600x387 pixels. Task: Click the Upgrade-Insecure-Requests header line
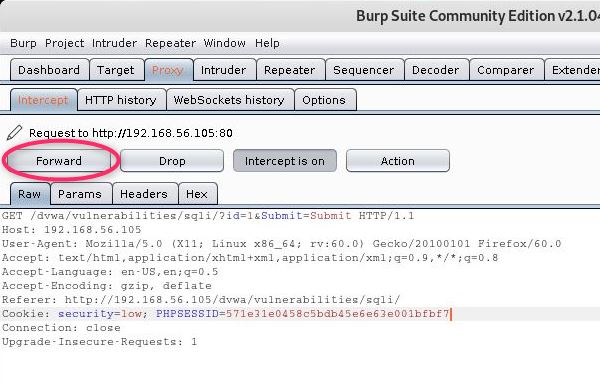pyautogui.click(x=99, y=342)
